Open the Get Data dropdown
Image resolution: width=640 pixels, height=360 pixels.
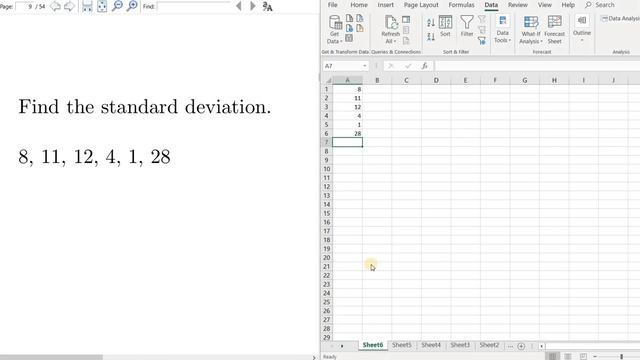tap(335, 29)
